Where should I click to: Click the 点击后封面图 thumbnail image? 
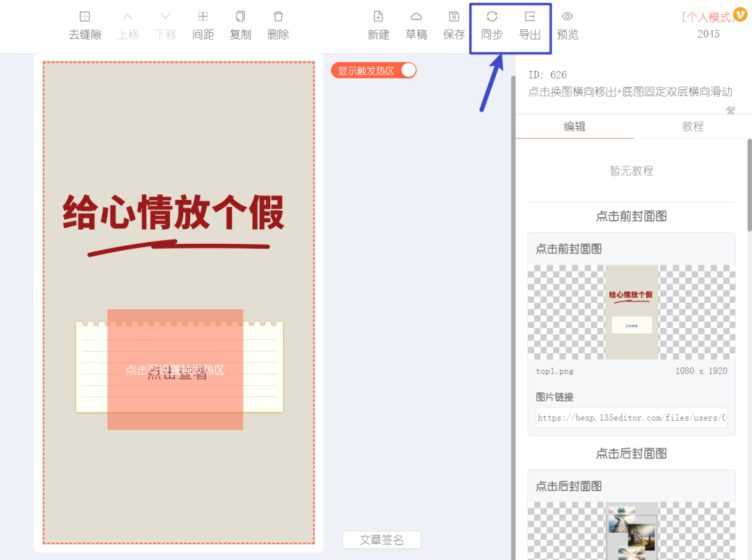point(632,531)
